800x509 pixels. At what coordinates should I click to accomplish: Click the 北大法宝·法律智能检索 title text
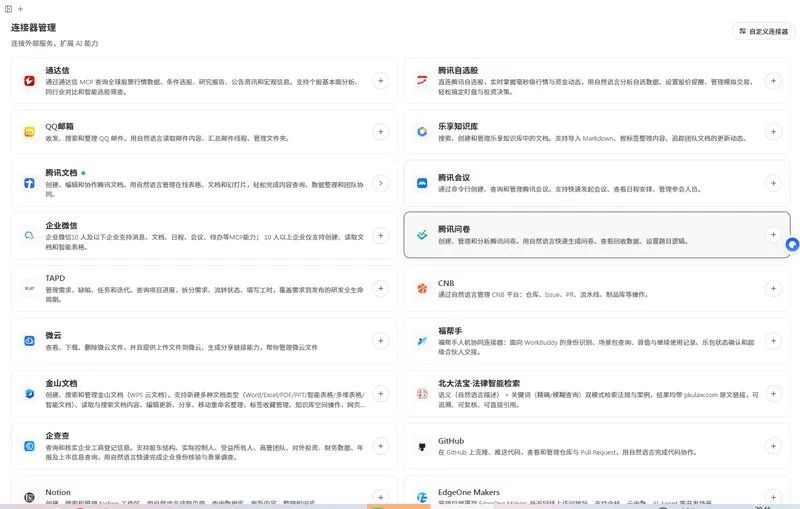[x=479, y=383]
